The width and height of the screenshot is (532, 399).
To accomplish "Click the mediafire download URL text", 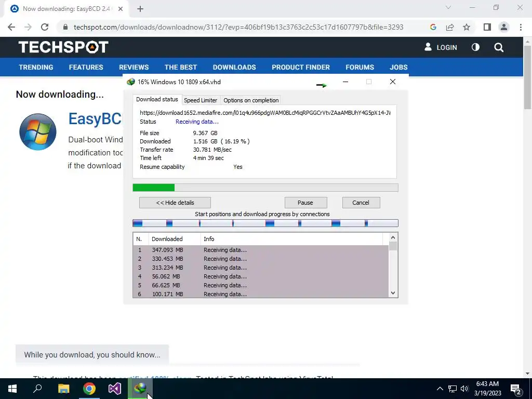I will pos(265,113).
